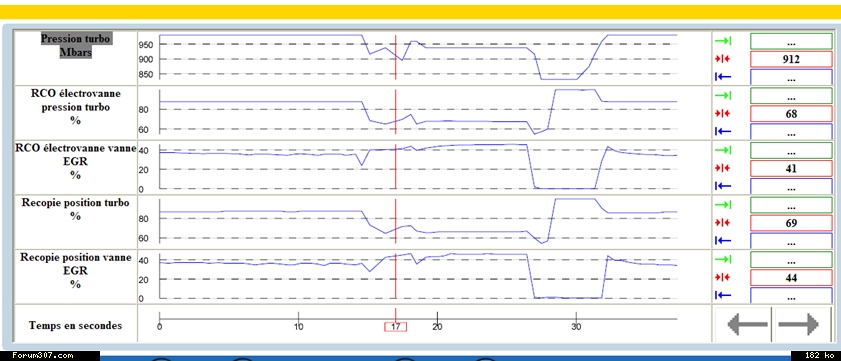Click green arrow icon in RCO électrovanne pression turbo row
Image resolution: width=841 pixels, height=361 pixels.
723,95
